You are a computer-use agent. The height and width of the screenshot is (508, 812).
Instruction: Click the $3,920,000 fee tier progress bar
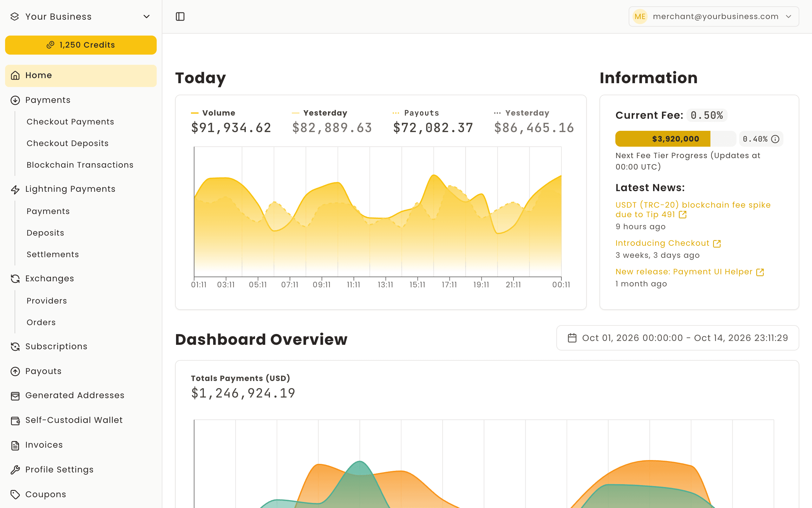coord(675,139)
